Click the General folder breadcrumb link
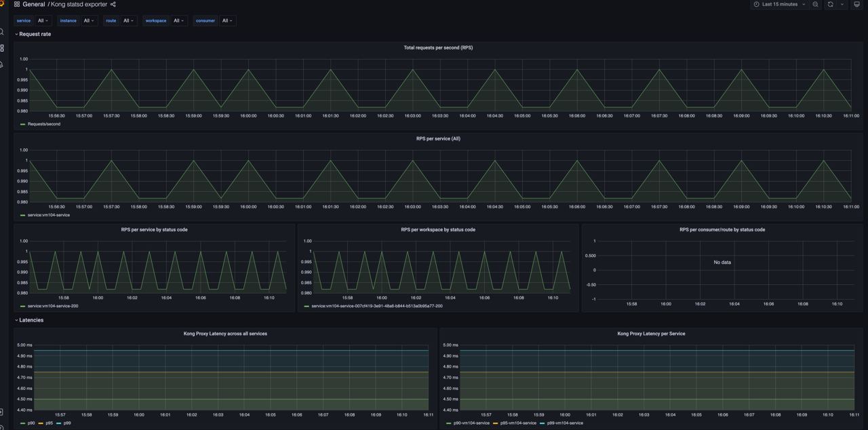The image size is (868, 430). pos(33,5)
